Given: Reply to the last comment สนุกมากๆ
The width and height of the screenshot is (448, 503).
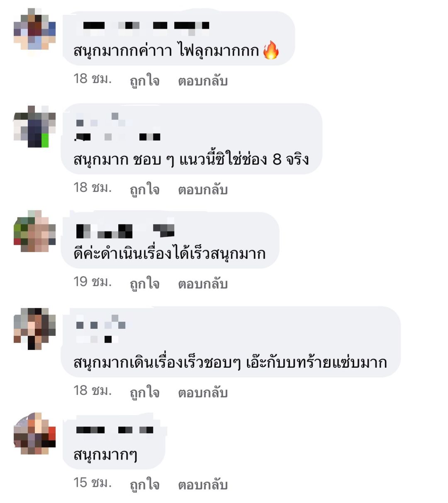Looking at the screenshot, I should [203, 484].
